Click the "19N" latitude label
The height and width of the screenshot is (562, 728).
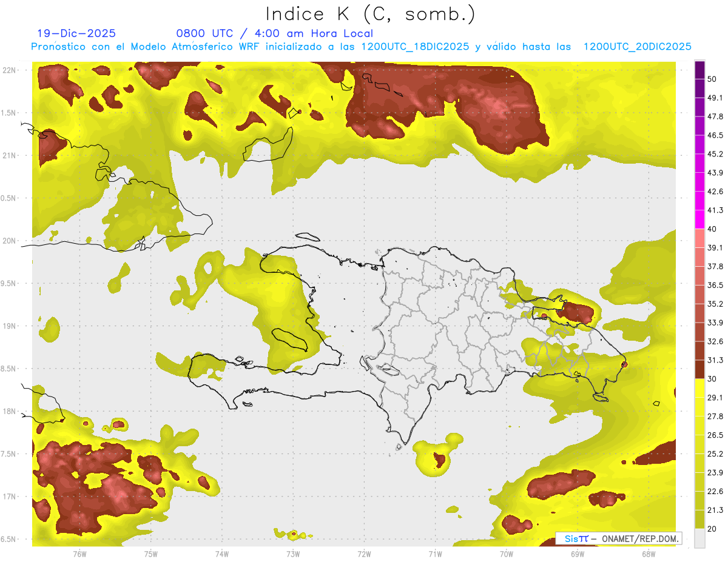point(9,326)
